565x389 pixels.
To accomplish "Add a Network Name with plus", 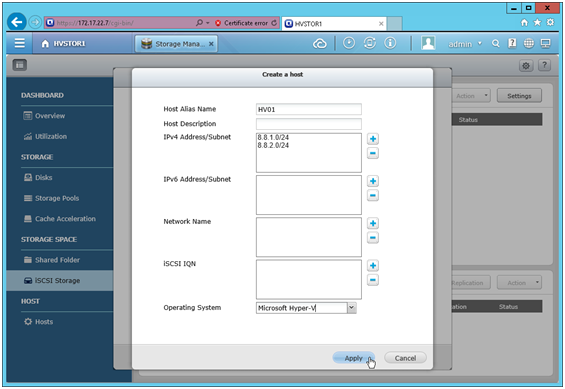I will click(373, 223).
